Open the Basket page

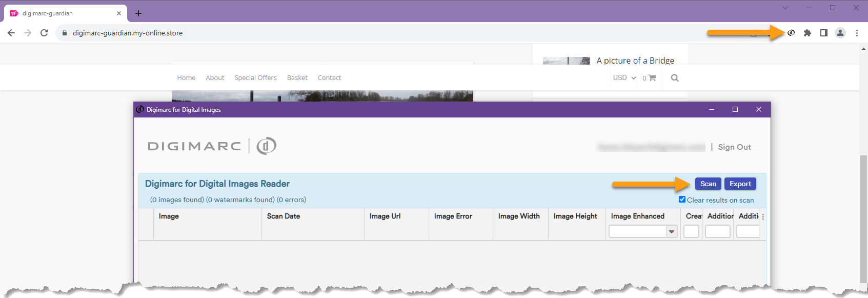pyautogui.click(x=297, y=77)
